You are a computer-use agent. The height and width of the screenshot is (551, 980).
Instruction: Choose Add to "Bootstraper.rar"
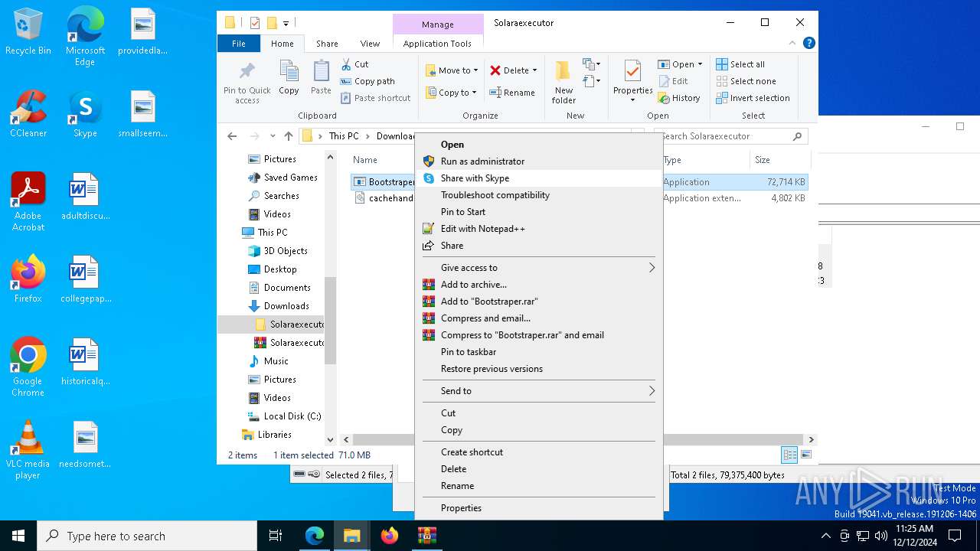(x=539, y=302)
